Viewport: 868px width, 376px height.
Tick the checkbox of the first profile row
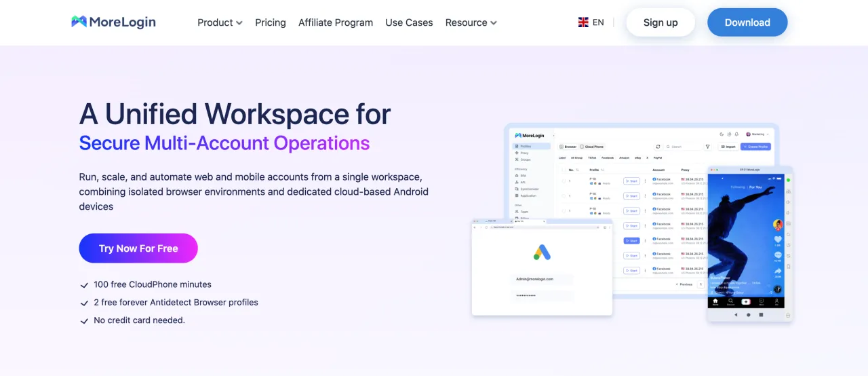(x=562, y=181)
